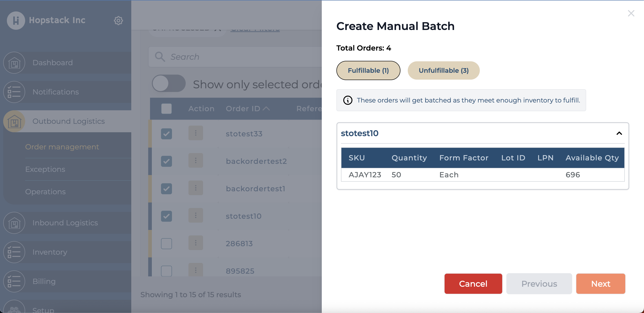Click the info icon in the batch notice
The image size is (644, 313).
pos(348,100)
